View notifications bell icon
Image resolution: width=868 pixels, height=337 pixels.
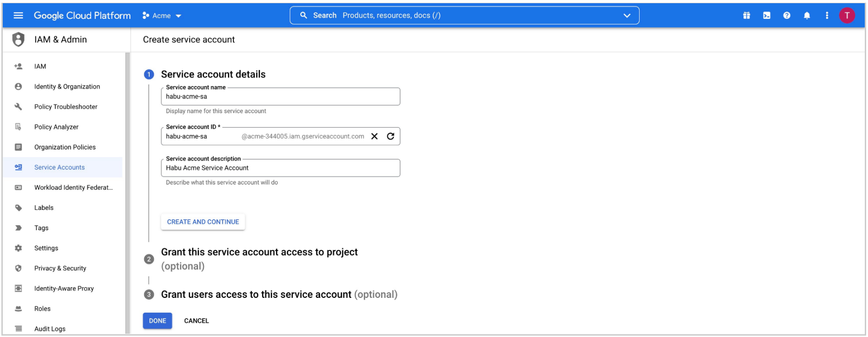coord(807,16)
